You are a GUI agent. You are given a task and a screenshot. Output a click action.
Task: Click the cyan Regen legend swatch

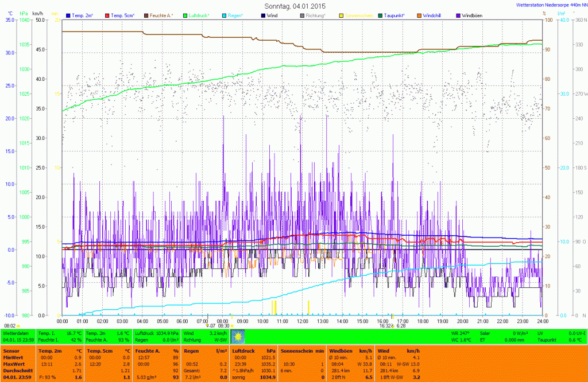click(224, 14)
